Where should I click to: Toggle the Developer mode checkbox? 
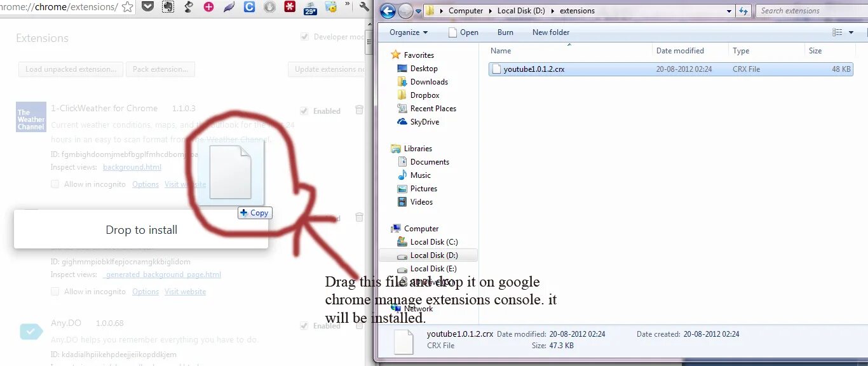coord(304,37)
